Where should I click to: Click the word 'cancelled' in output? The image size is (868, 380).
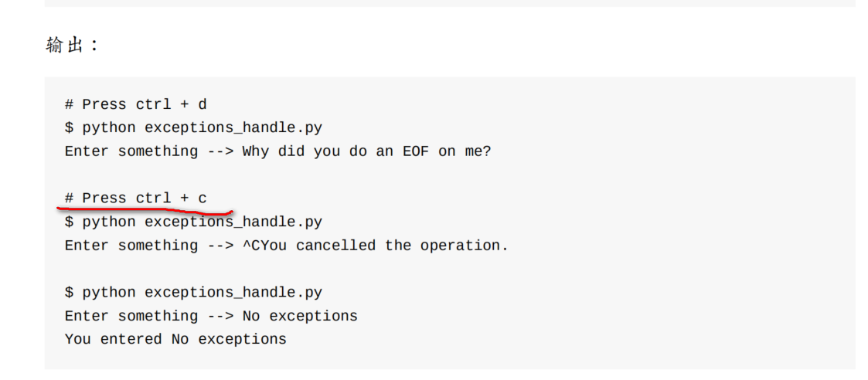(x=335, y=245)
